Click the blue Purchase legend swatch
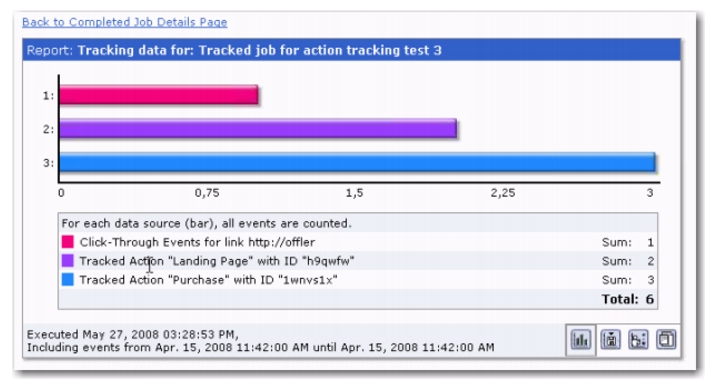717x384 pixels. click(68, 279)
